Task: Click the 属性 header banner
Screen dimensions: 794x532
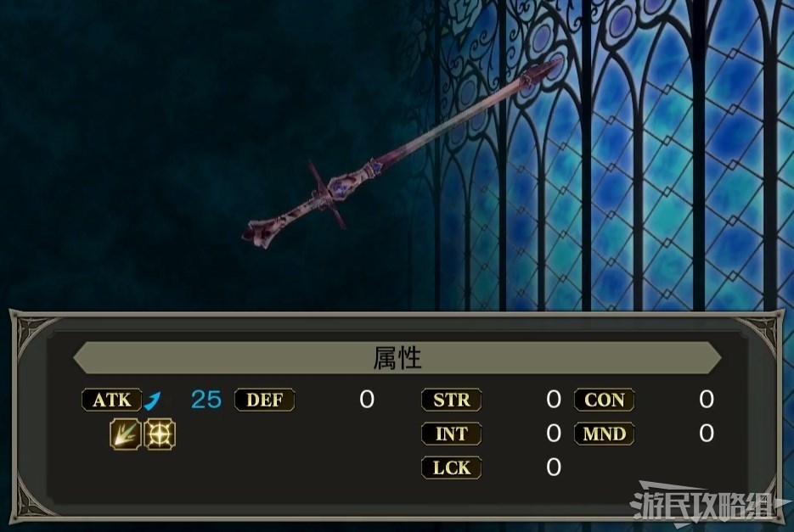Action: tap(397, 357)
